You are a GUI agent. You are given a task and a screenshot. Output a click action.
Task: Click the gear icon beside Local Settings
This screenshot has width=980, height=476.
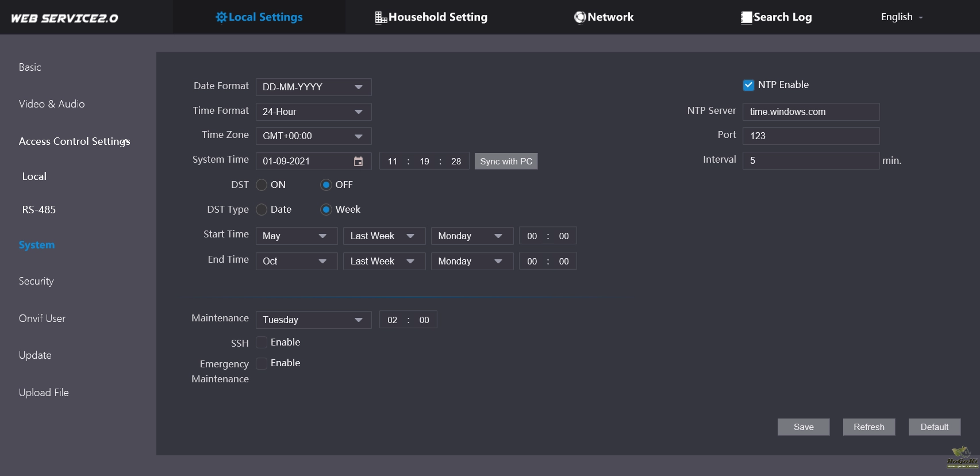click(x=221, y=17)
